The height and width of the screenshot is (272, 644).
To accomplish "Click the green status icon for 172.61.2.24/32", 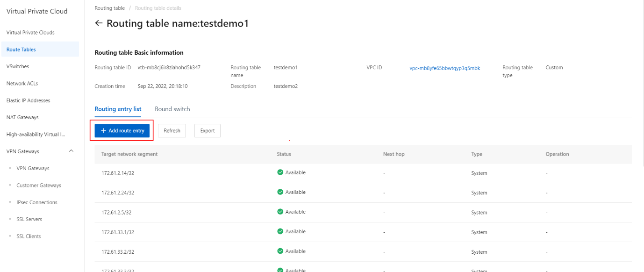I will [x=280, y=192].
